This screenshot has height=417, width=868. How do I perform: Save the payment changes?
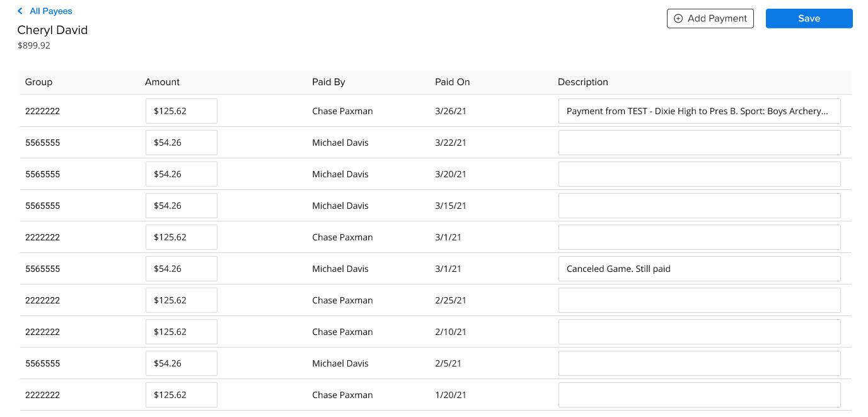tap(809, 19)
